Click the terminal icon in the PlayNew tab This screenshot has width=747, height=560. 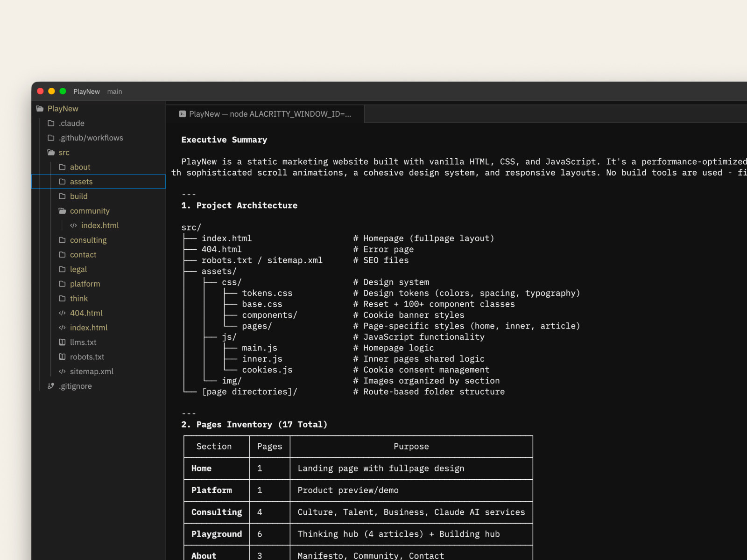(183, 114)
